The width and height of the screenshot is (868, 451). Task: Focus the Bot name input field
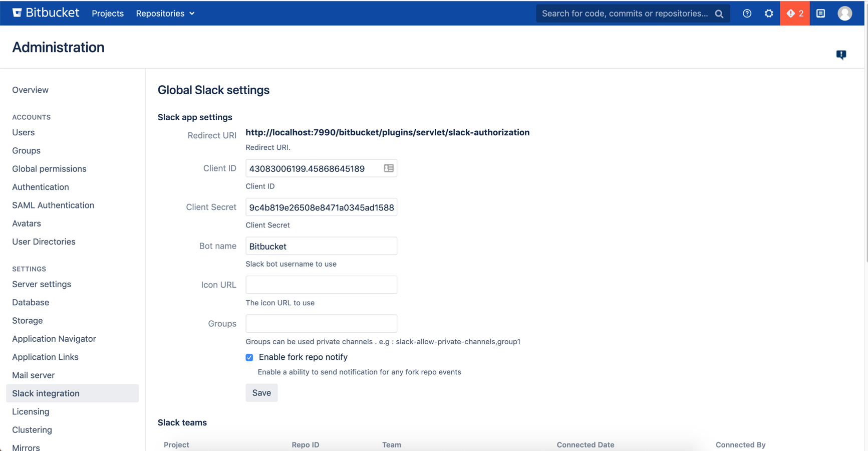(321, 246)
